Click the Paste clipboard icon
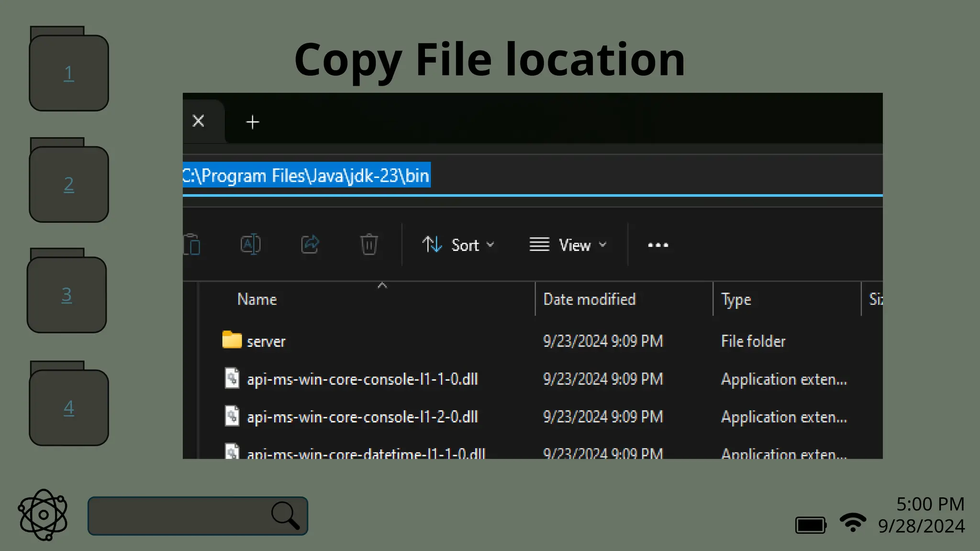980x551 pixels. coord(192,244)
